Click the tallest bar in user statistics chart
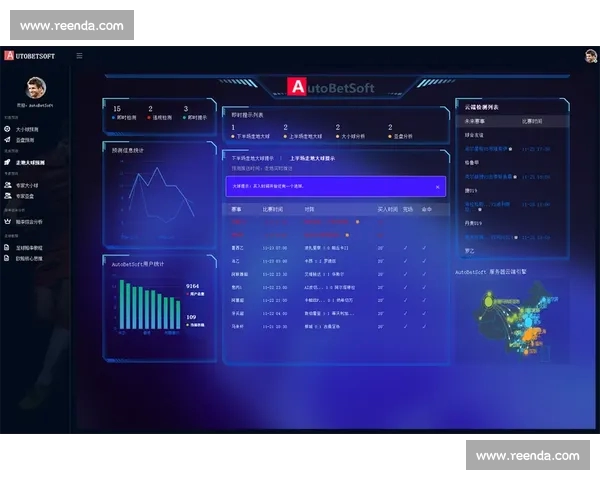The height and width of the screenshot is (480, 600). tap(123, 304)
